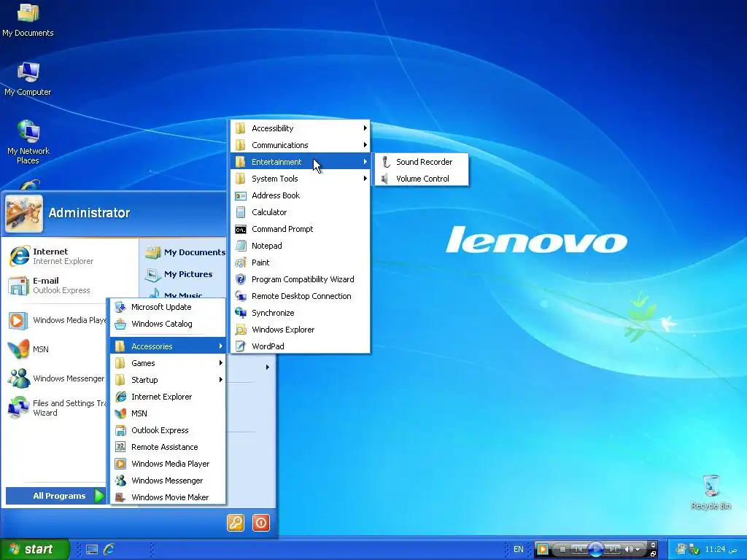Click All Programs in Start menu
The height and width of the screenshot is (560, 747).
coord(55,496)
